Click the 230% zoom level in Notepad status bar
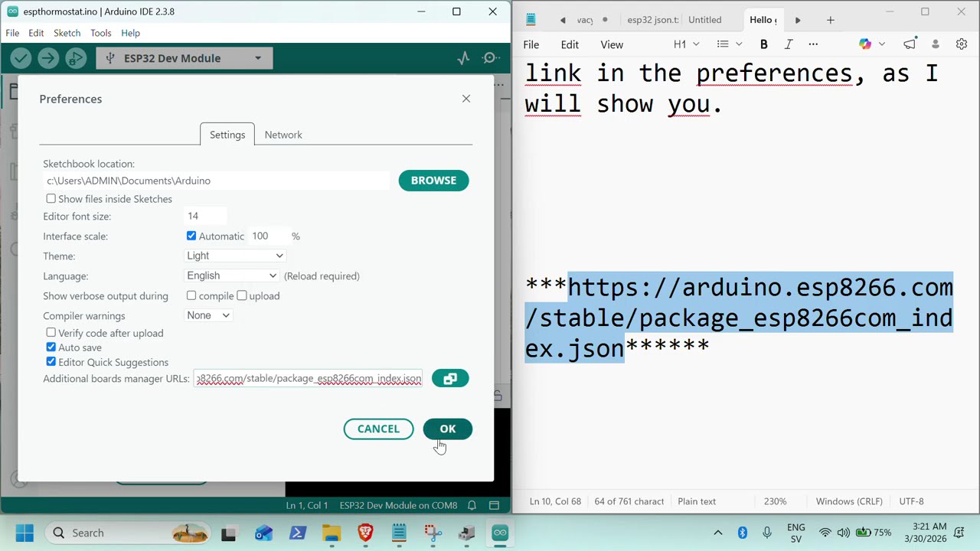Viewport: 980px width, 551px height. pos(775,501)
